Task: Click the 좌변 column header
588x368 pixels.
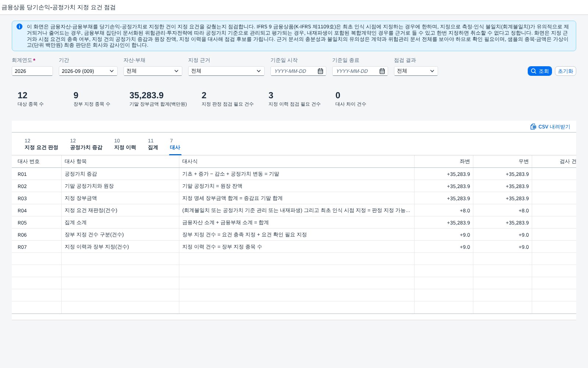Action: pyautogui.click(x=444, y=162)
